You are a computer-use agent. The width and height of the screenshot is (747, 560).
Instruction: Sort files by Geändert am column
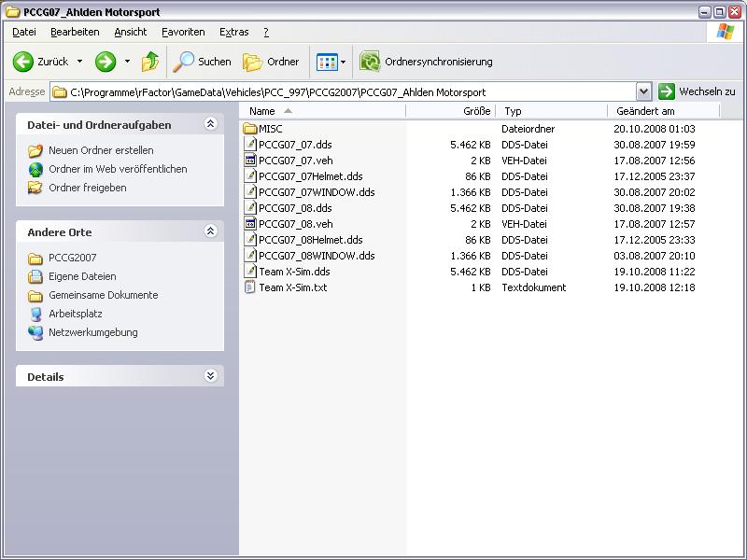[x=664, y=111]
